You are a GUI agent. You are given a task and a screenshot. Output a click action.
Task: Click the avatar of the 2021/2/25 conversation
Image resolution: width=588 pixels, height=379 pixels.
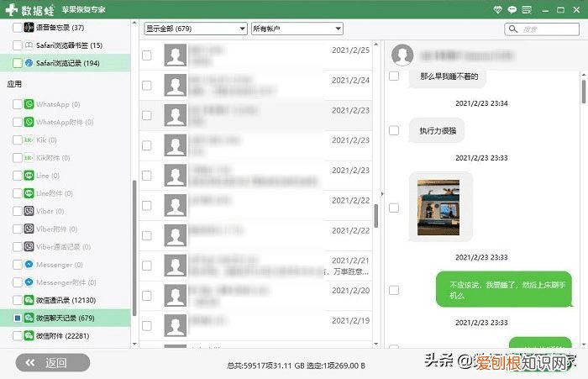click(175, 55)
